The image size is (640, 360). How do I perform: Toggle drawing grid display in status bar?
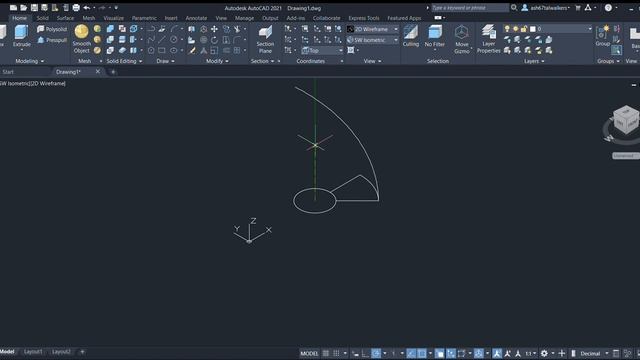(326, 353)
